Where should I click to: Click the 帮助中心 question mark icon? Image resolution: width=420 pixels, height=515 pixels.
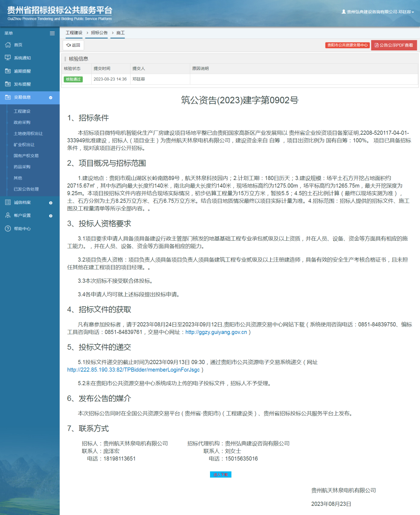point(8,228)
